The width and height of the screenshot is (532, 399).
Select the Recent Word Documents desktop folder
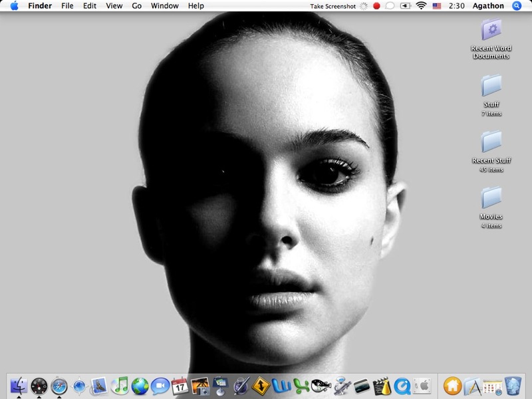pyautogui.click(x=491, y=30)
